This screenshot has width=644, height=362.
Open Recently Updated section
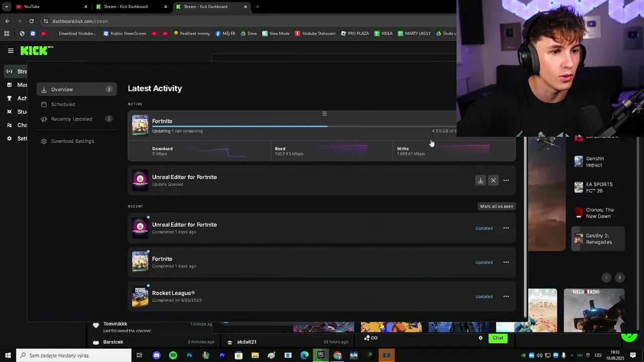coord(76,119)
